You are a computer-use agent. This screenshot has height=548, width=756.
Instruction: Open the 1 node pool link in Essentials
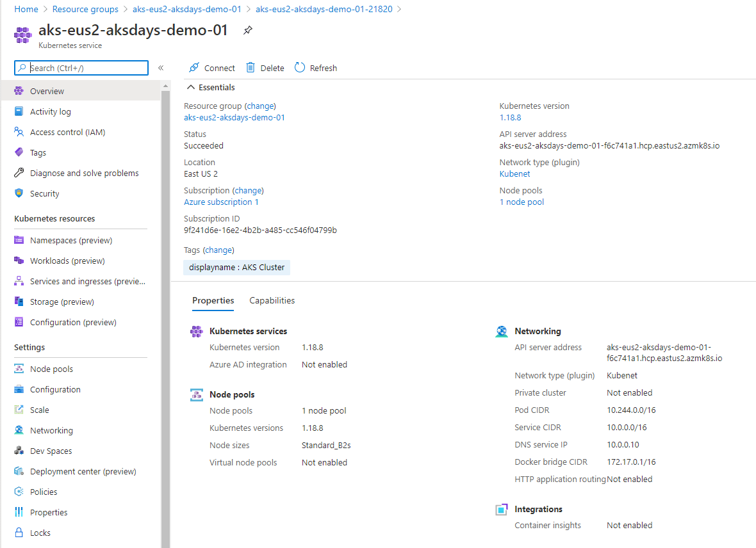click(522, 202)
